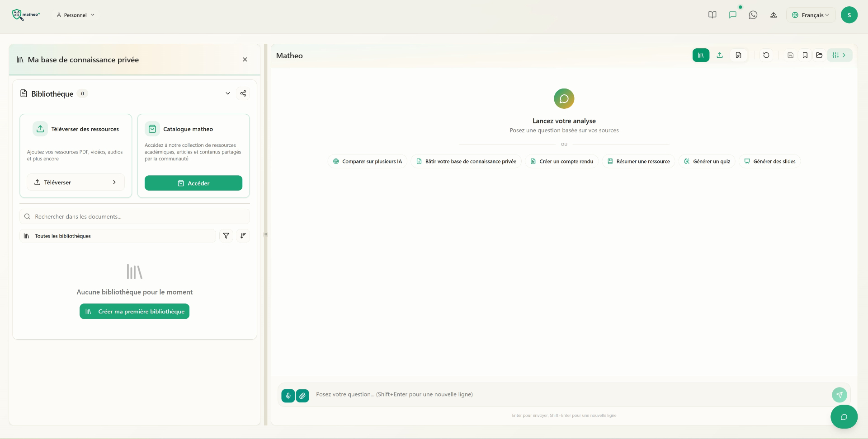This screenshot has width=868, height=439.
Task: Click the edit document icon in chat toolbar
Action: coord(738,55)
